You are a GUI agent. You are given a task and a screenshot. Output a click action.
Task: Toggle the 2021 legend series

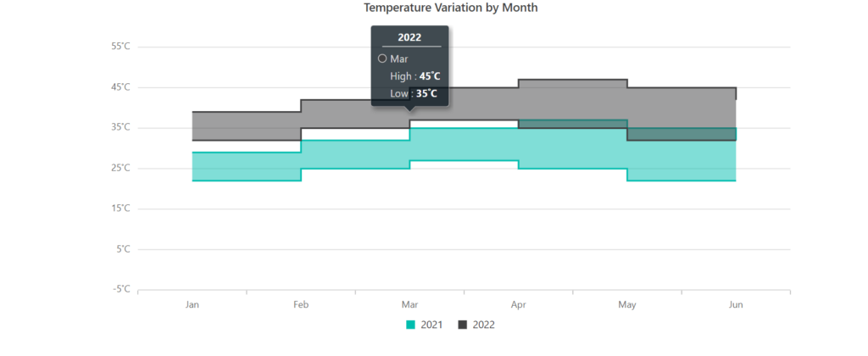pos(425,325)
